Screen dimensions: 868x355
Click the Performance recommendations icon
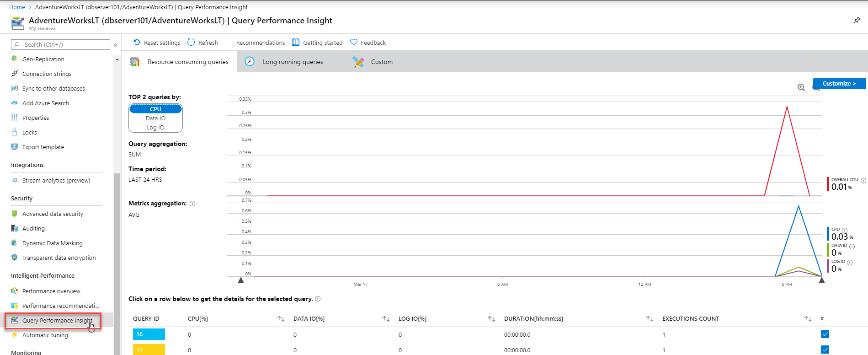[15, 306]
